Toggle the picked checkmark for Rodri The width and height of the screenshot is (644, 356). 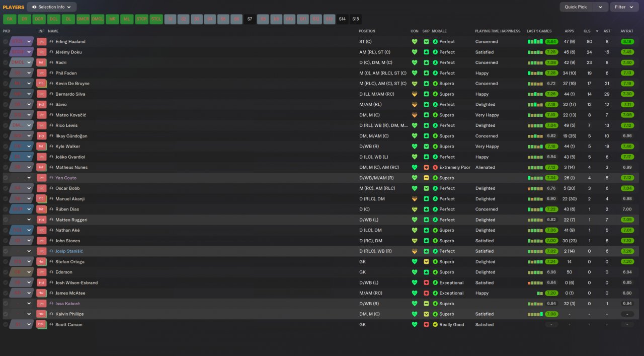6,63
